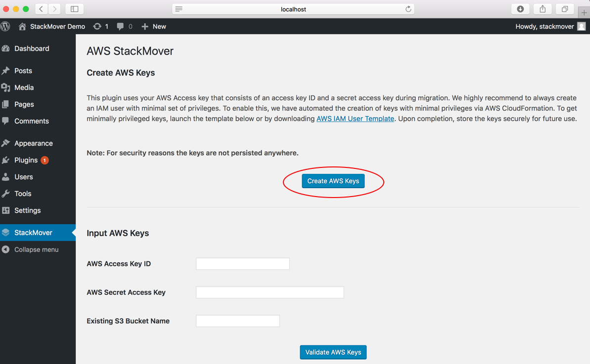Open the Tools menu item
The width and height of the screenshot is (590, 364).
pos(38,194)
